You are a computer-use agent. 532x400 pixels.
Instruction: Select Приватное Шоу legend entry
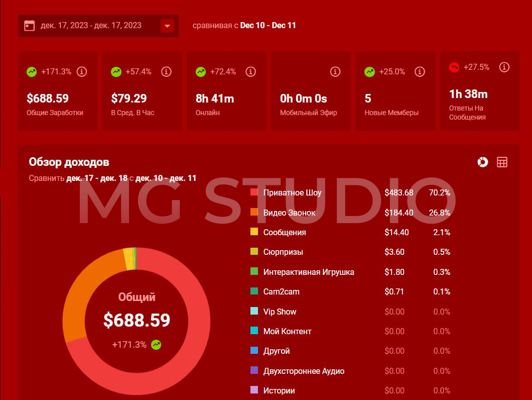coord(292,193)
